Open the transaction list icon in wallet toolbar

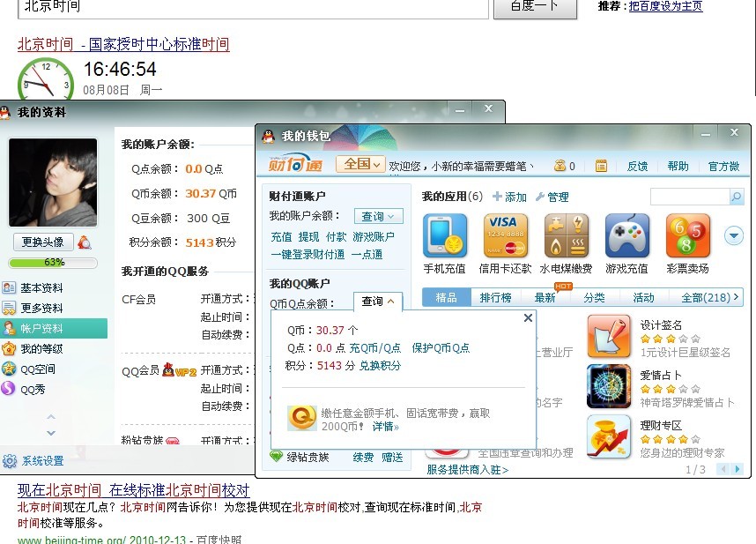[x=601, y=166]
